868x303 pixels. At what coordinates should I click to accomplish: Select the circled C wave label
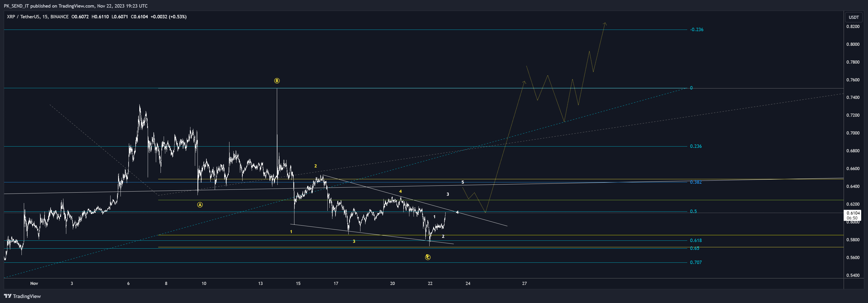(428, 257)
